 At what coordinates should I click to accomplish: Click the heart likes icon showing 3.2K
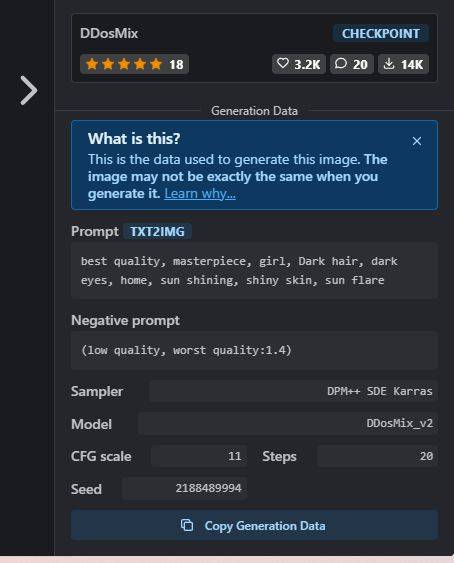point(283,64)
